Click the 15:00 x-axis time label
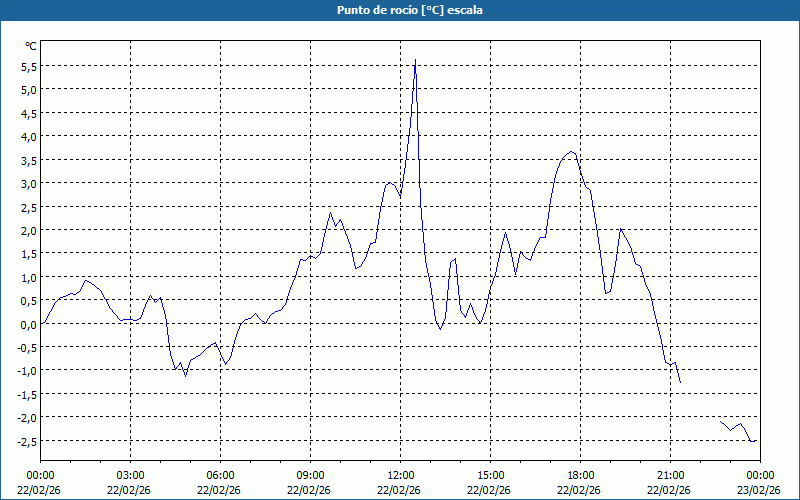800x500 pixels. pos(490,475)
